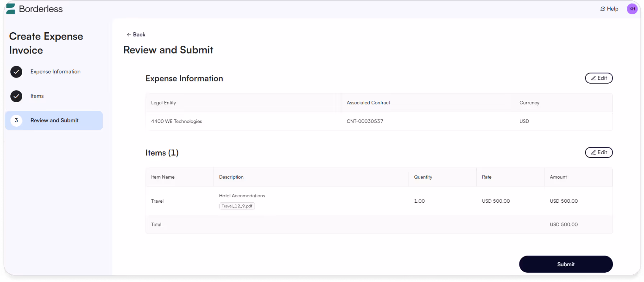The height and width of the screenshot is (282, 644).
Task: Edit the Expense Information section
Action: pos(599,78)
